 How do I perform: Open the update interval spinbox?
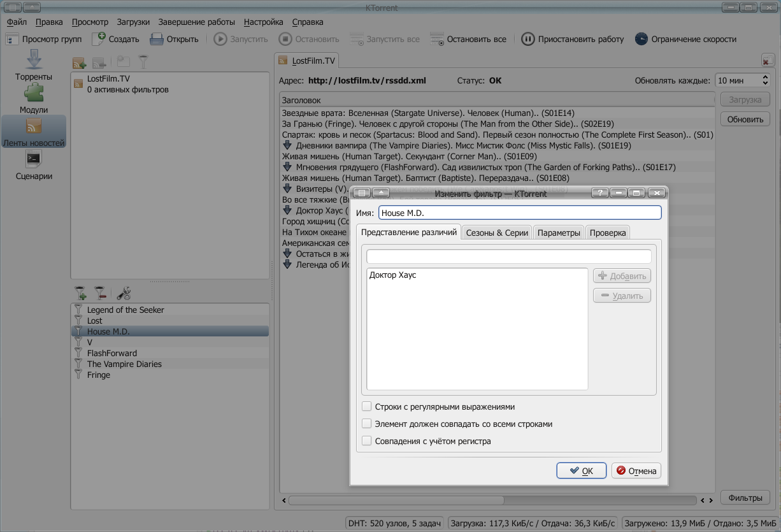click(742, 80)
